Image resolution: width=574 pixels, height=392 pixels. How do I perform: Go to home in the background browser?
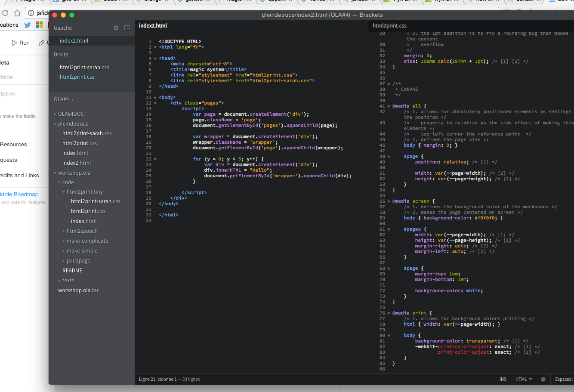(x=17, y=13)
